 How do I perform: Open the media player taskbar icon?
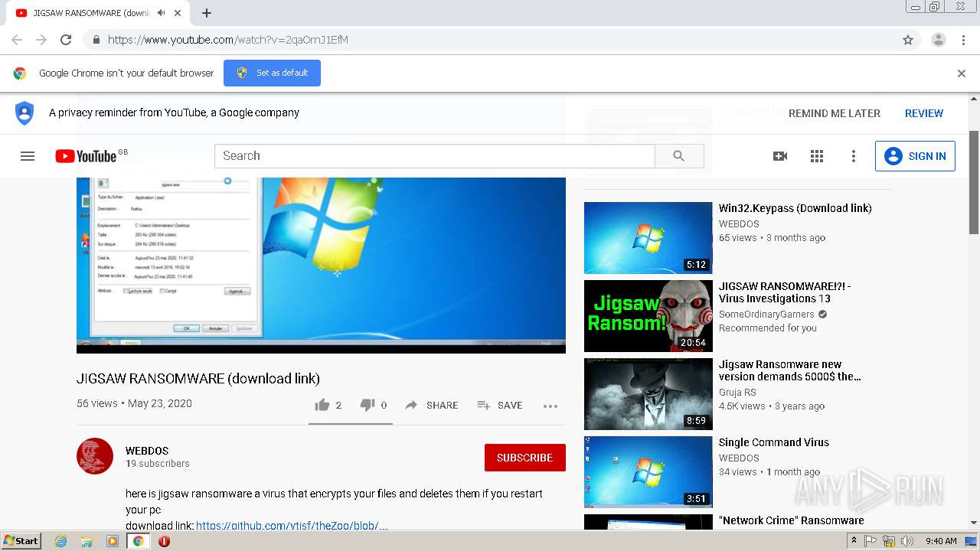click(x=113, y=541)
